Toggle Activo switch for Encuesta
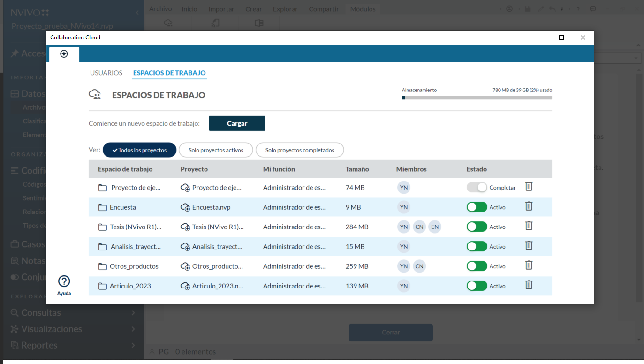Screen dimensions: 644x364 (477, 207)
